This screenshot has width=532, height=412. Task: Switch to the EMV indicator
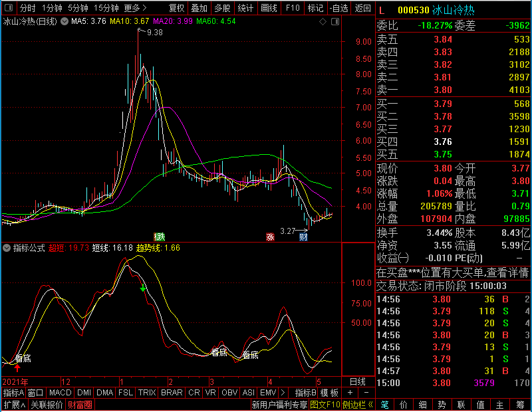point(268,393)
